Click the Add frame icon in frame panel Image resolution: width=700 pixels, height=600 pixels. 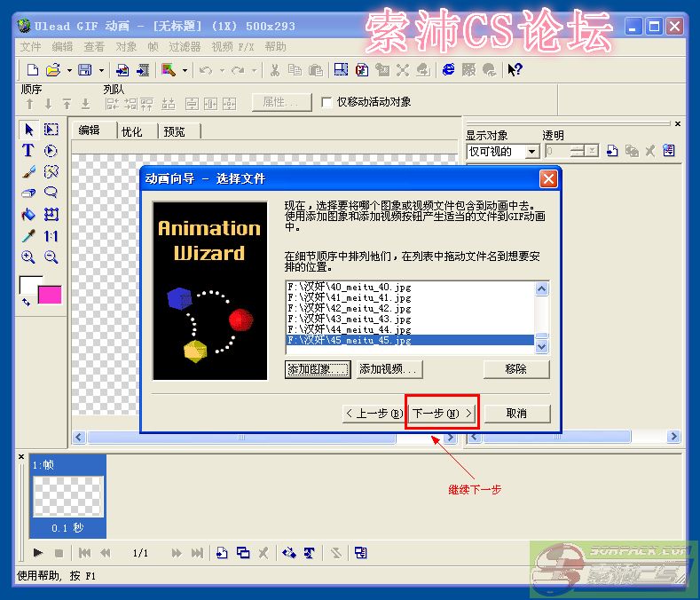[x=222, y=553]
